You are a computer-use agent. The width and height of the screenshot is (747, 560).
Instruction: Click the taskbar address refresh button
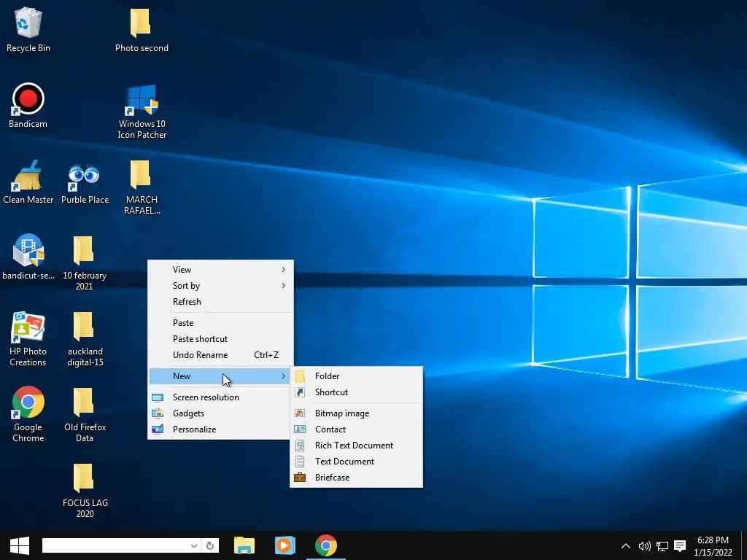[210, 545]
